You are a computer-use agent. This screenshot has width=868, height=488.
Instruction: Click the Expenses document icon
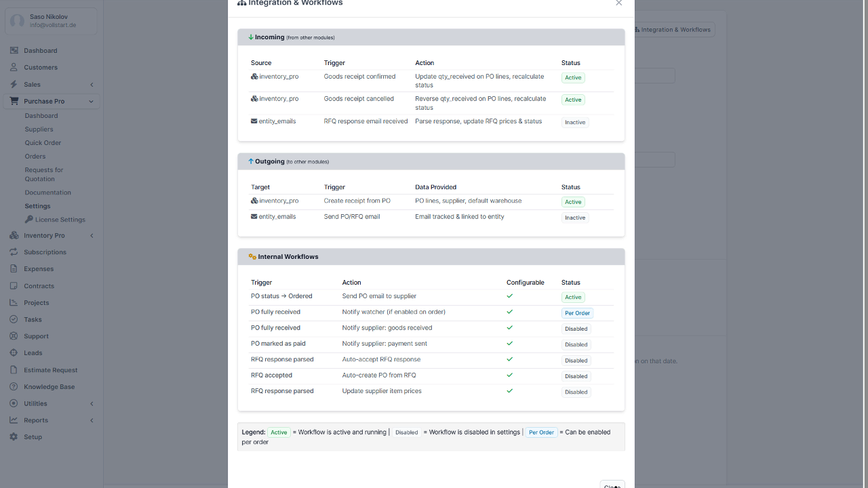click(14, 269)
